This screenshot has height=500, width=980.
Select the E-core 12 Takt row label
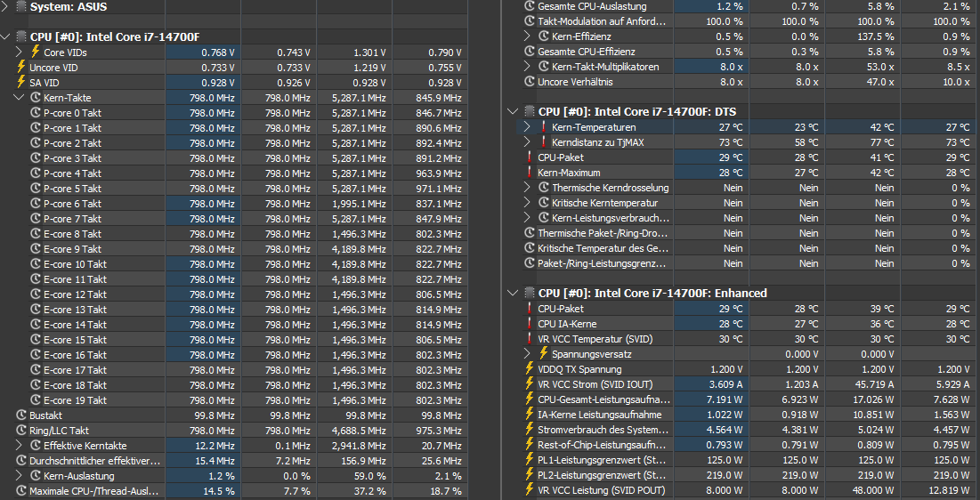click(x=75, y=294)
